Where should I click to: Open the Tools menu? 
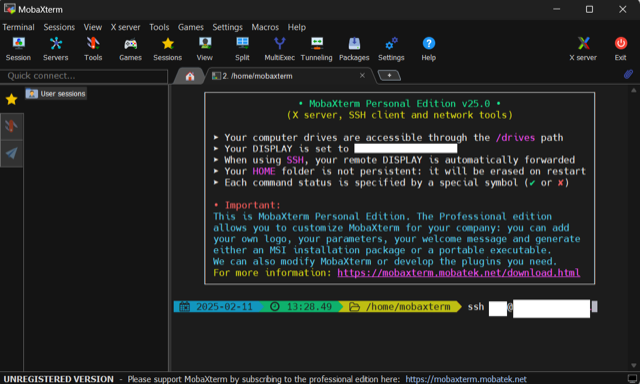coord(159,27)
